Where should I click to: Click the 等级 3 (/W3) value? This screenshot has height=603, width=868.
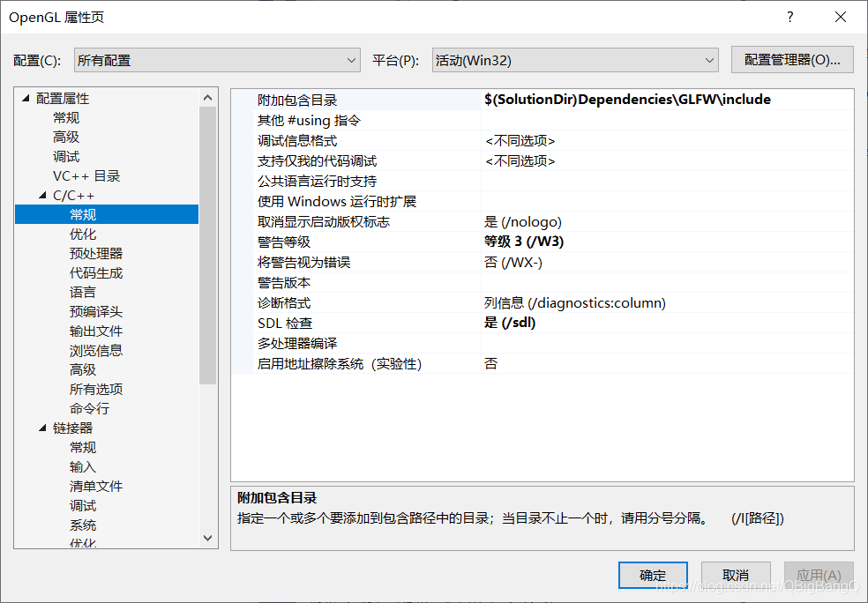524,242
